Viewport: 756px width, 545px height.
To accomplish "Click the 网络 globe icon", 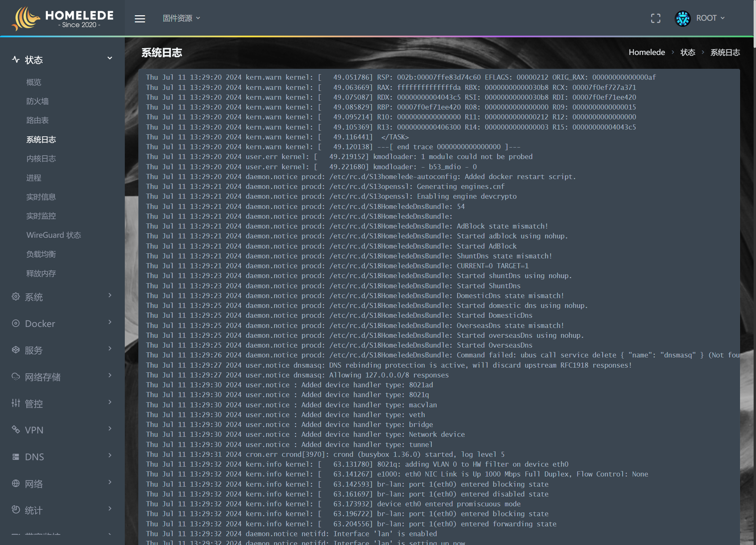I will (16, 483).
